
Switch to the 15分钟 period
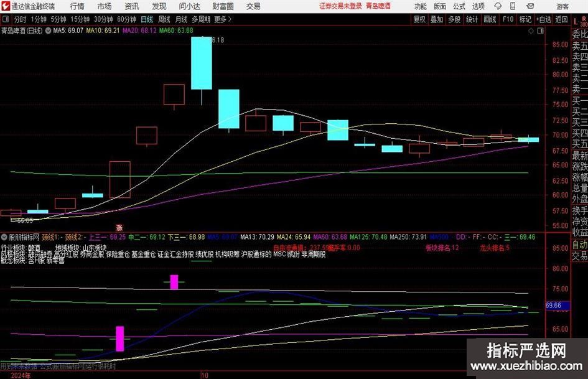80,19
